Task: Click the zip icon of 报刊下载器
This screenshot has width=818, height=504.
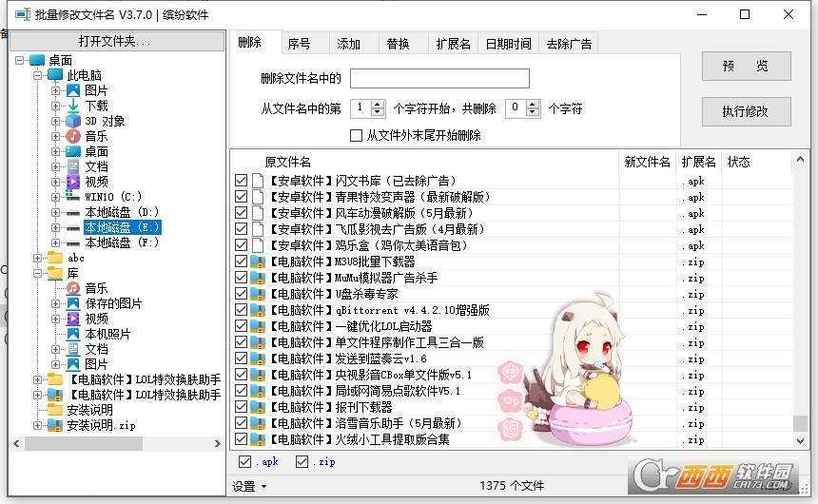Action: 257,407
